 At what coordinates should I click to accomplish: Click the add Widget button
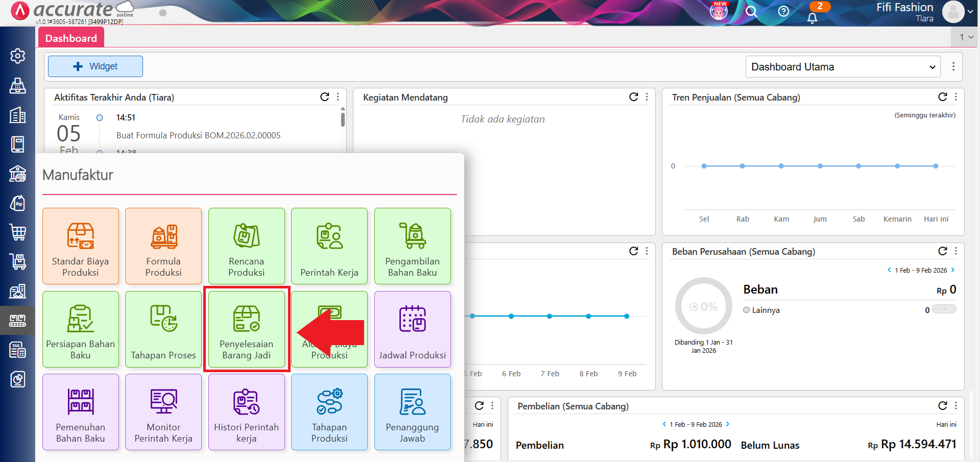pyautogui.click(x=95, y=66)
